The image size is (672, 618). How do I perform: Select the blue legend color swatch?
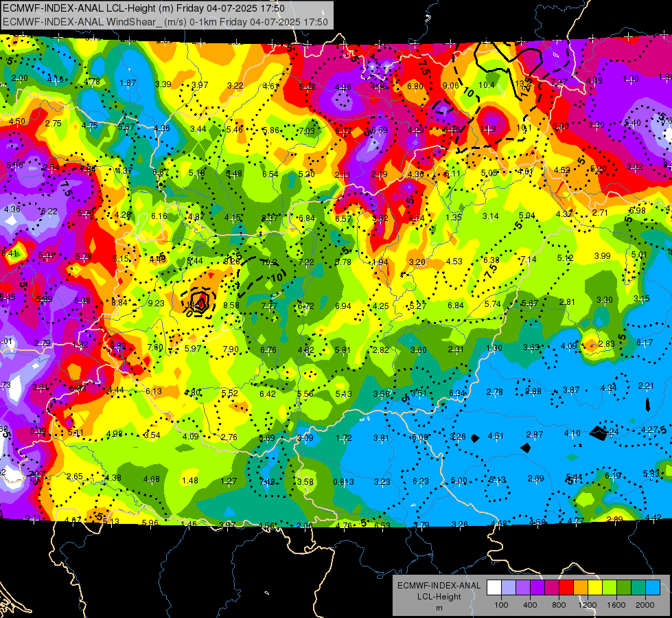coord(653,587)
